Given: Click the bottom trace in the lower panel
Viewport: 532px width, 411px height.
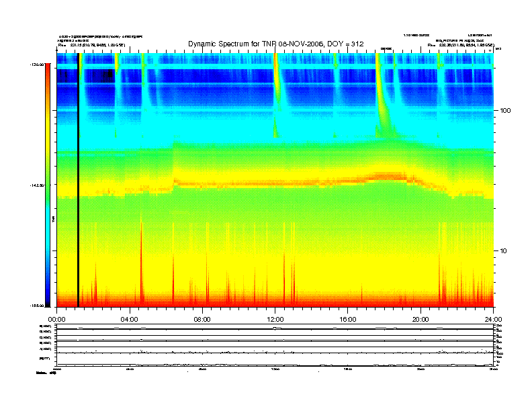Looking at the screenshot, I should pyautogui.click(x=275, y=365).
